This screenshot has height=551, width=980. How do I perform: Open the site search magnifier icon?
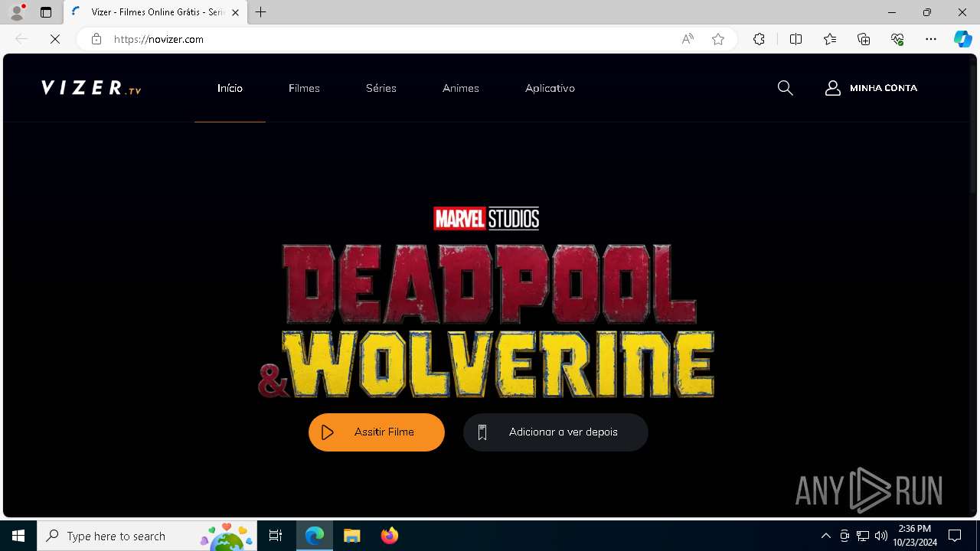(x=785, y=88)
